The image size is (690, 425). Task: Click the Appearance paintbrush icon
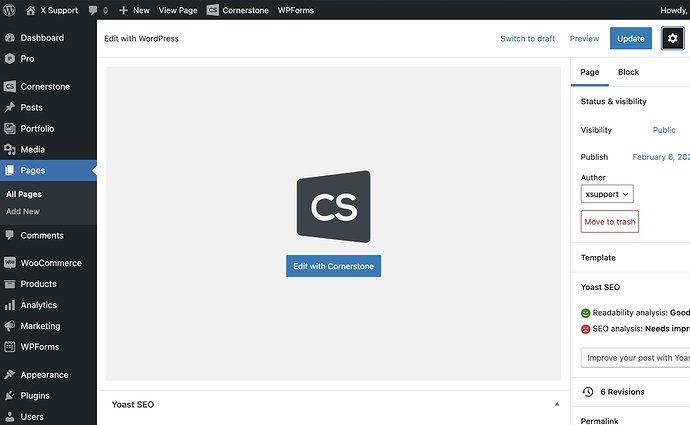click(10, 374)
